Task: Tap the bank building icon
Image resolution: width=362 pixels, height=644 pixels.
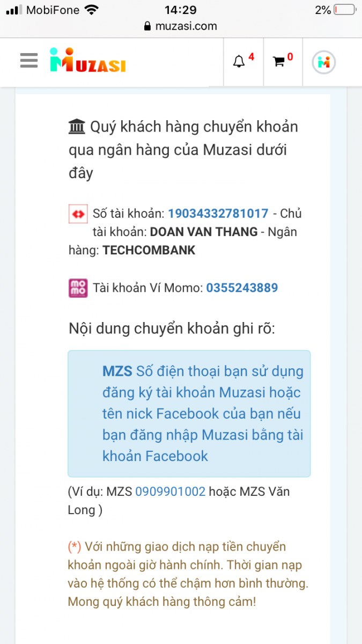Action: pyautogui.click(x=77, y=127)
